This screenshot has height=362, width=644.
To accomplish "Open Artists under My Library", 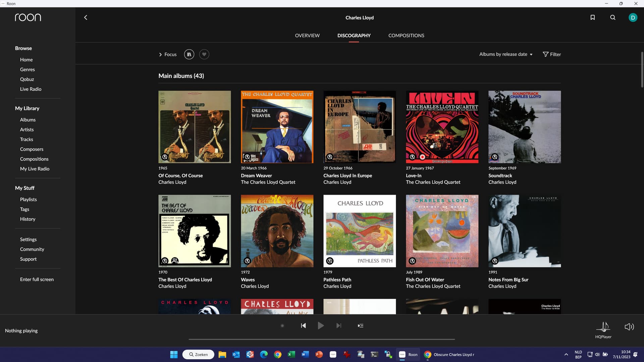I will pos(26,129).
